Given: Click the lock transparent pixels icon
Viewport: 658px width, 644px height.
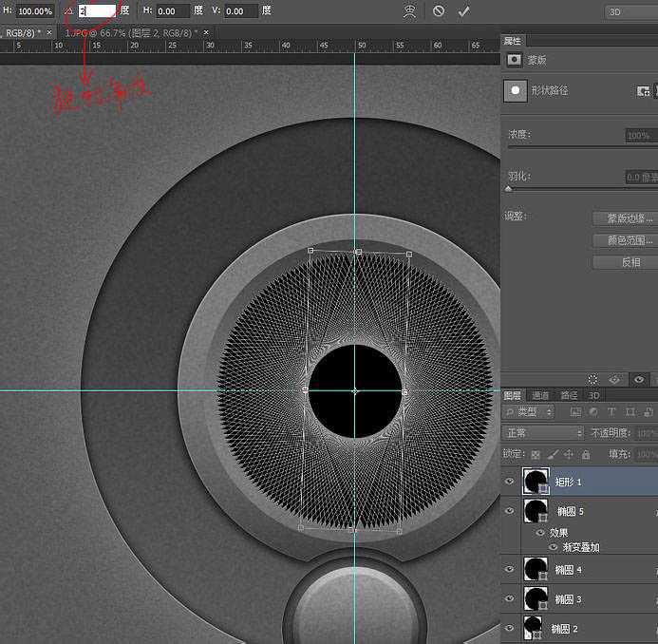Looking at the screenshot, I should coord(536,455).
